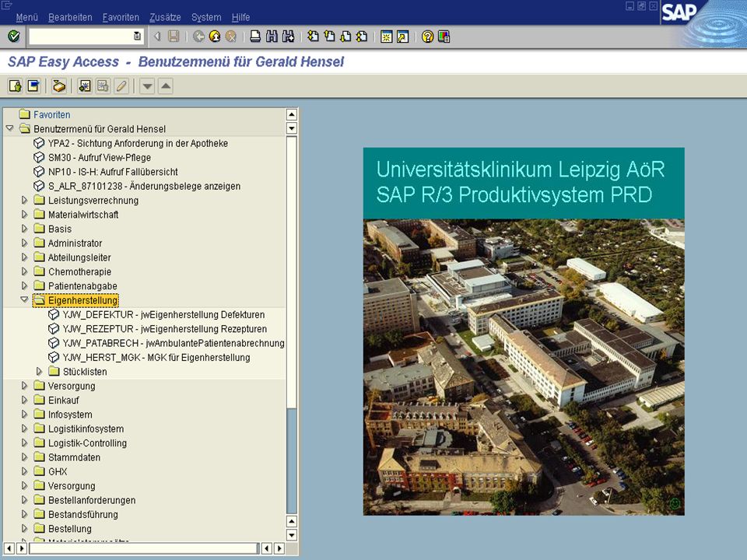The image size is (747, 560).
Task: Select YJW_DEFEKTUR - jwEigenherstellung Defekturen
Action: pyautogui.click(x=163, y=315)
